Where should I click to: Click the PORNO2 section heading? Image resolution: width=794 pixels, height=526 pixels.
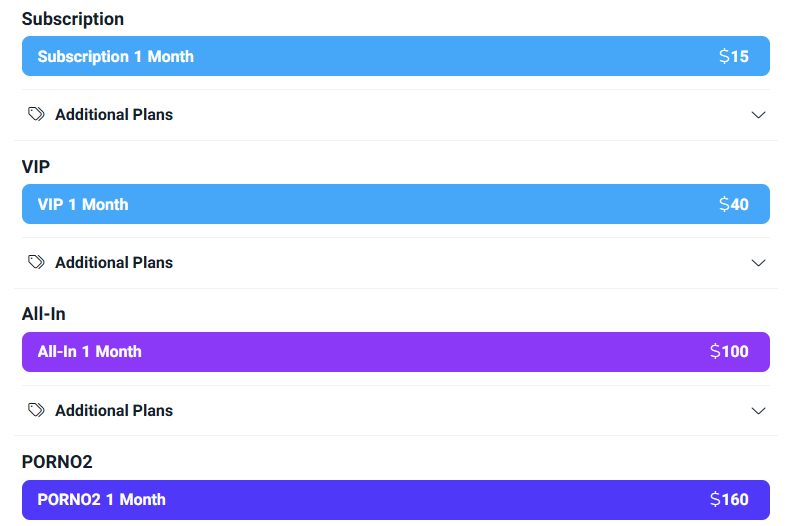point(57,462)
